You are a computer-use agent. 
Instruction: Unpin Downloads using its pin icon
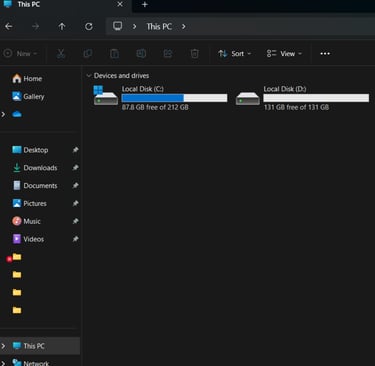[x=76, y=168]
